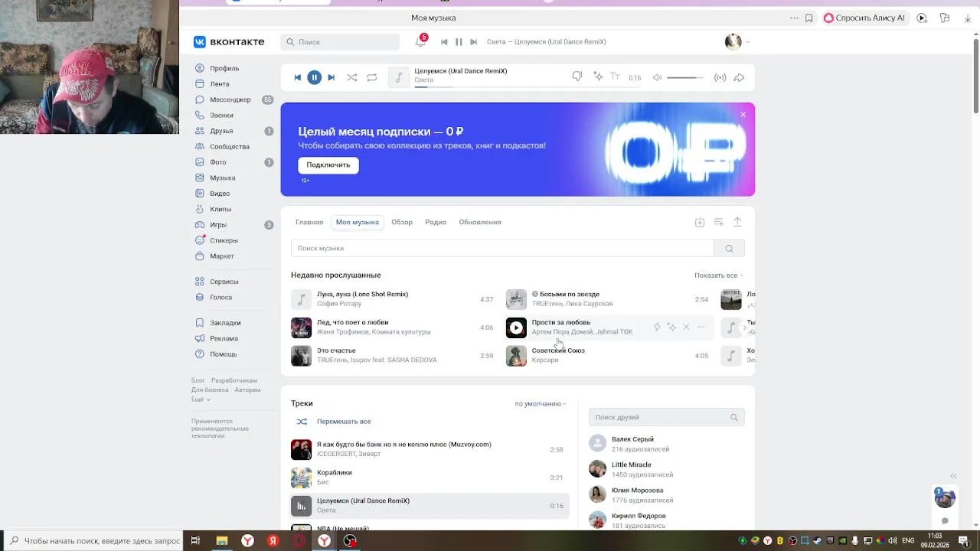Open Игры in the sidebar
980x551 pixels.
[217, 225]
